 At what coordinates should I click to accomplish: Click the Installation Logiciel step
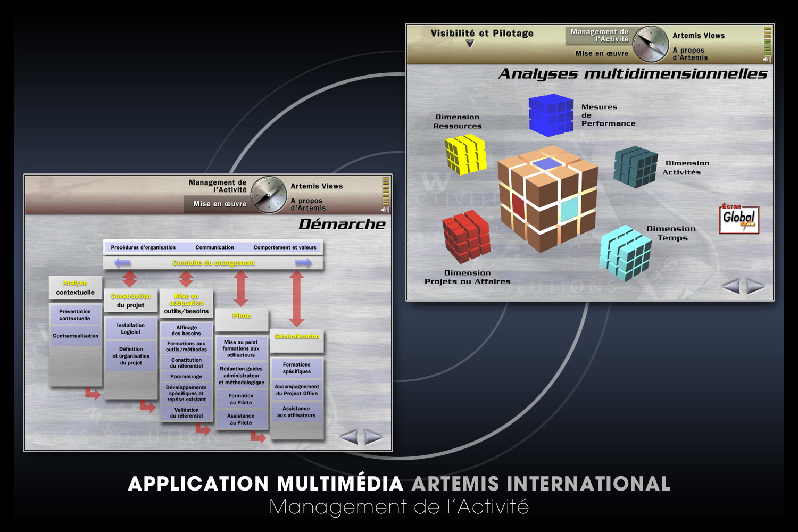pyautogui.click(x=130, y=329)
